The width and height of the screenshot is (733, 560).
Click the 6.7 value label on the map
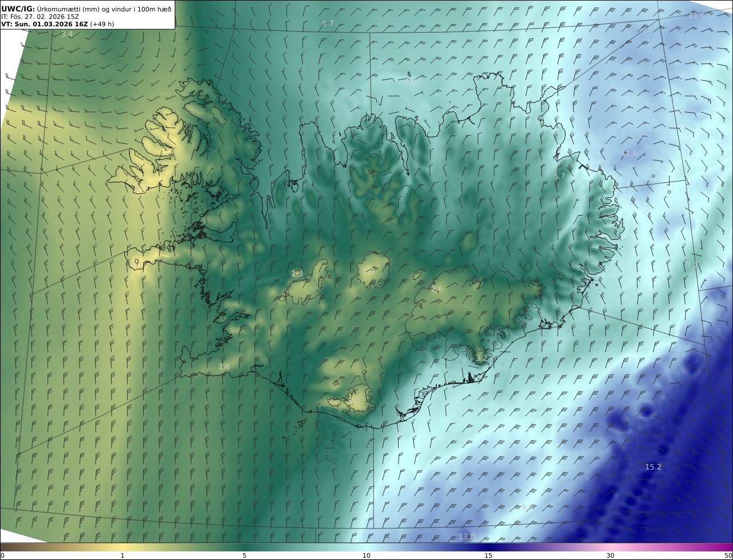(328, 23)
